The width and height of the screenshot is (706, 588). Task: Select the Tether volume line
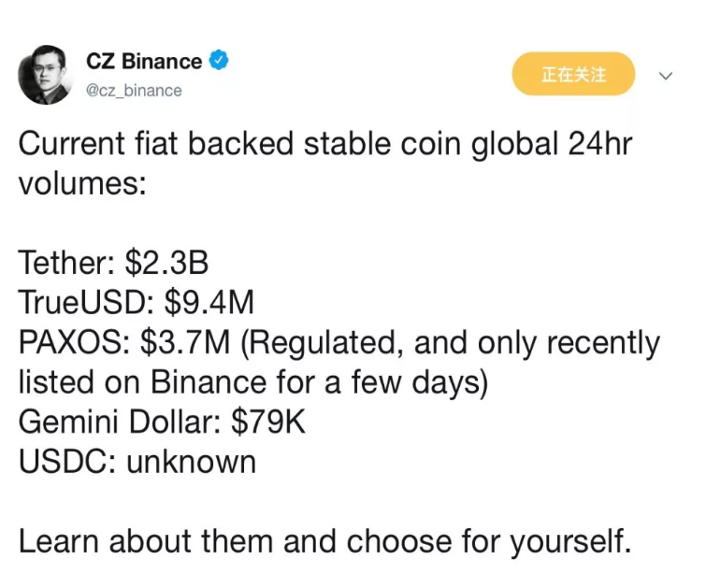[113, 263]
